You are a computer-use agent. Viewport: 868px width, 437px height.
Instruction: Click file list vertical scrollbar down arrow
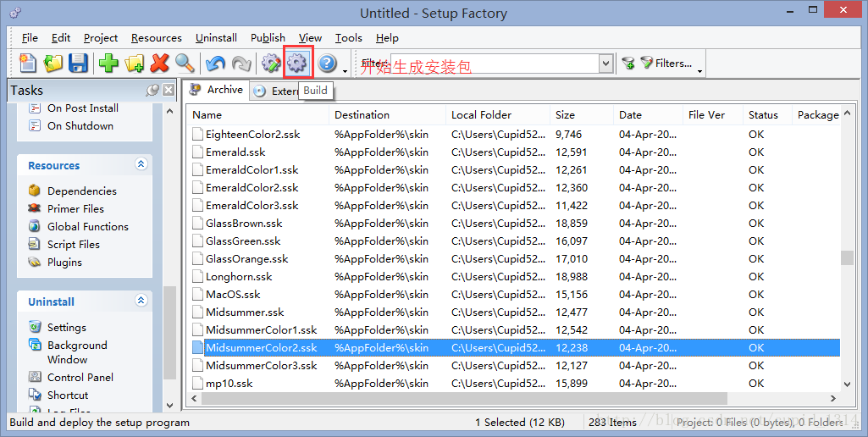(x=847, y=384)
